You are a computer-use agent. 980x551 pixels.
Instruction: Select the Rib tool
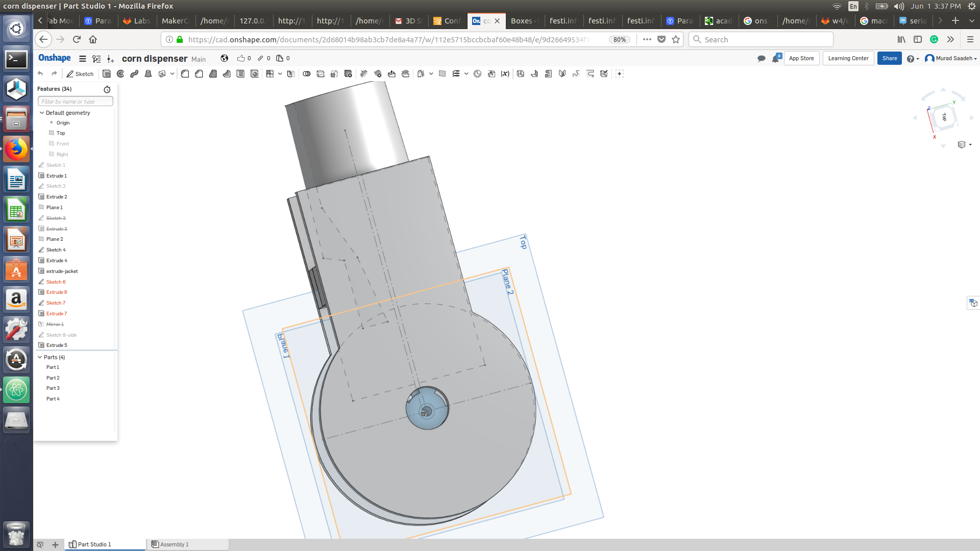point(227,74)
